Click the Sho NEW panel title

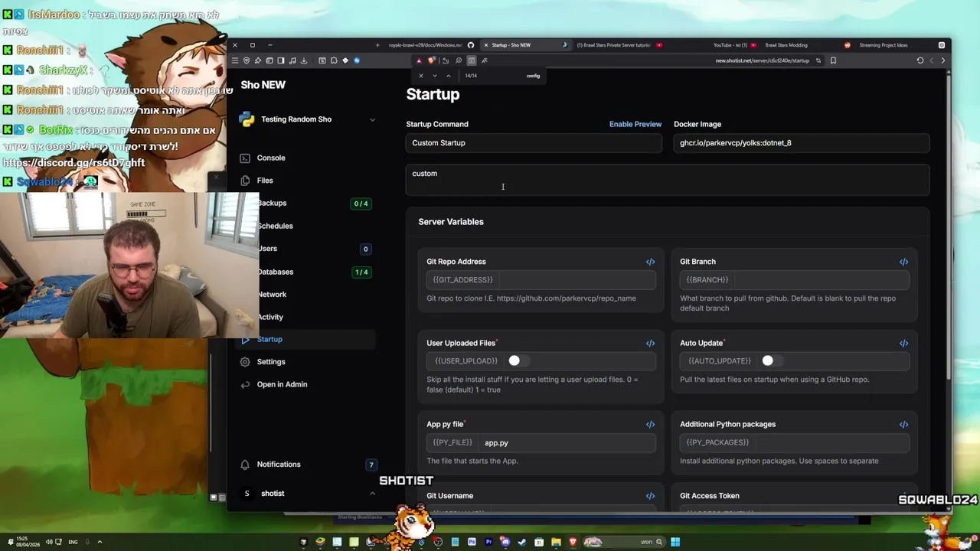[x=263, y=85]
